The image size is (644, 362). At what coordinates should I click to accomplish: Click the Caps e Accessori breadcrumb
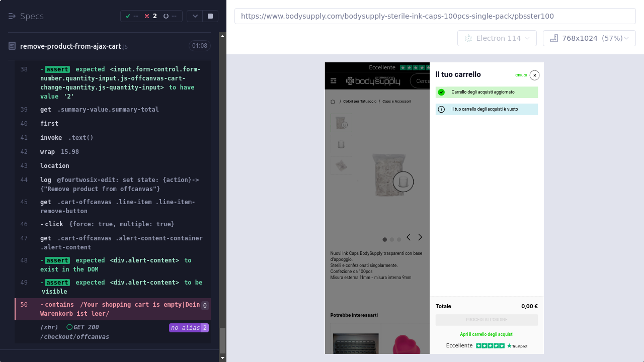(396, 102)
